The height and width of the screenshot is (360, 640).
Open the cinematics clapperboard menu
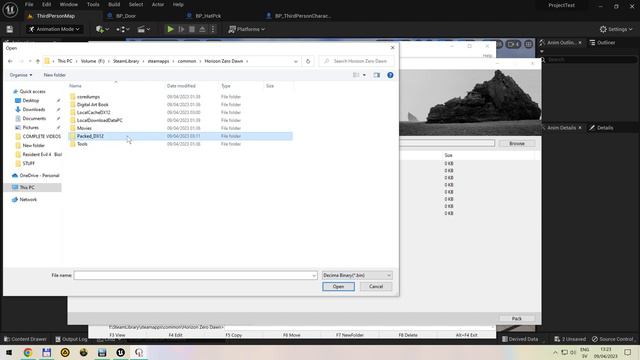(x=143, y=29)
